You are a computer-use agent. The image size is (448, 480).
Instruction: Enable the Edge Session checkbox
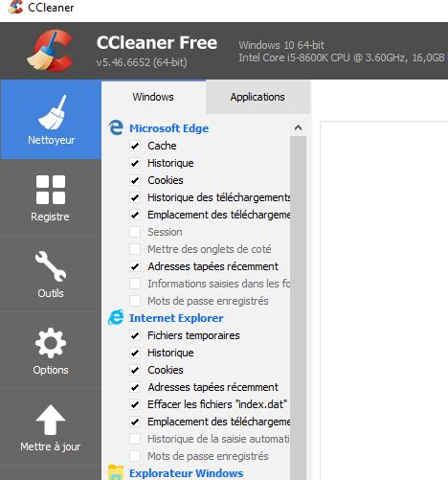135,232
